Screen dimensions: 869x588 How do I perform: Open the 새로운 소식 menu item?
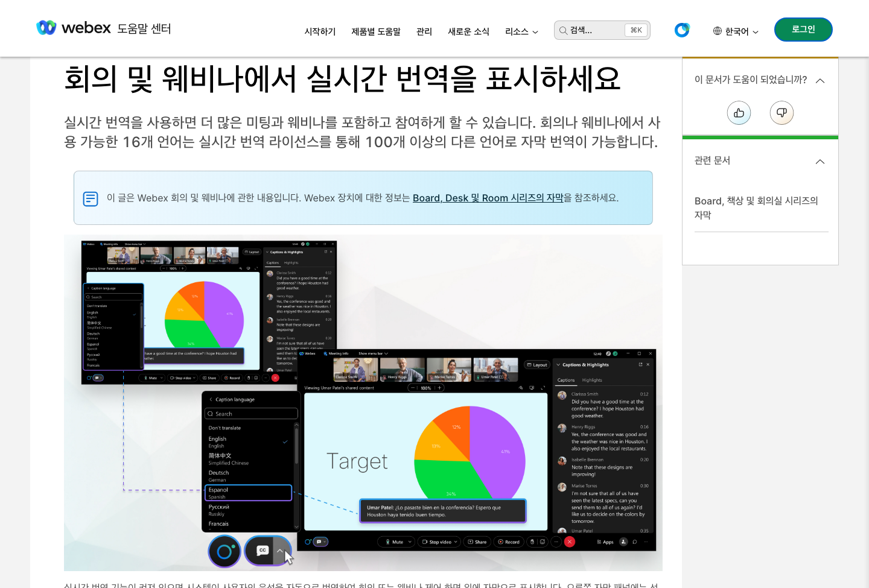click(x=468, y=31)
